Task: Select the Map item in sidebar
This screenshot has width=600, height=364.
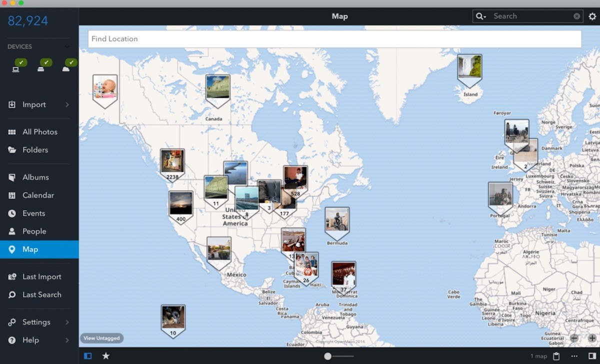Action: click(39, 249)
